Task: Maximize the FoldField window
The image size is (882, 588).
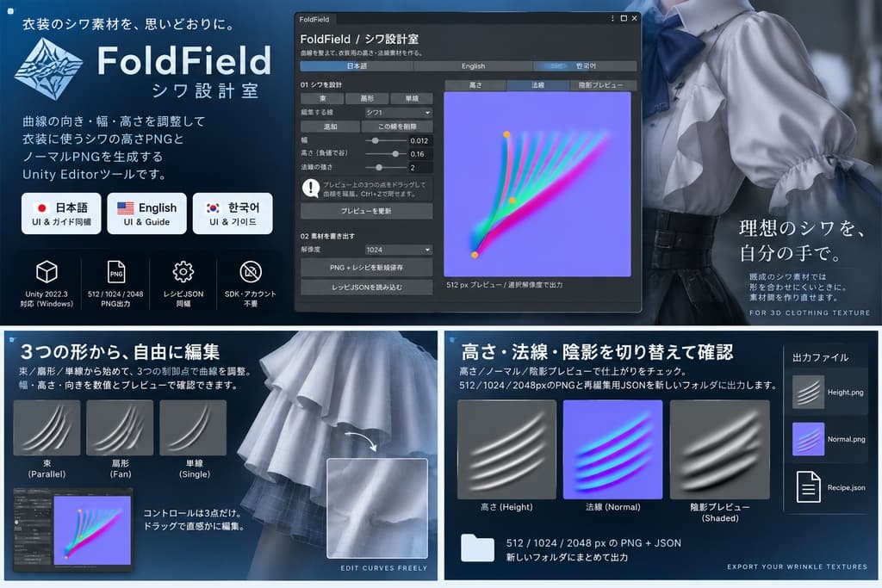Action: (x=624, y=19)
